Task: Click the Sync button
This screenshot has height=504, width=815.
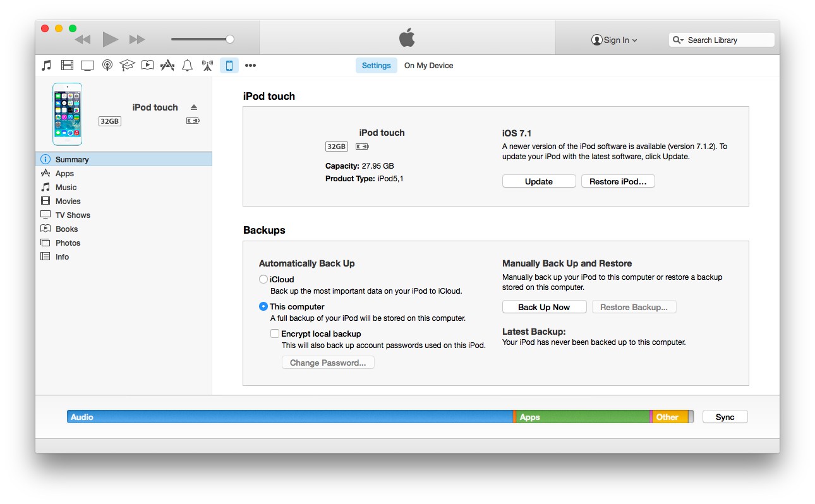Action: (x=725, y=417)
